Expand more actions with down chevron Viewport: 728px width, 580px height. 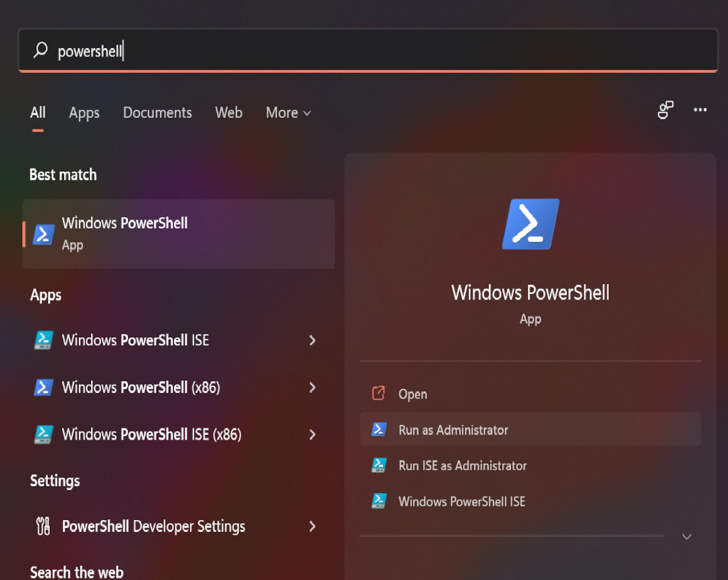coord(687,537)
